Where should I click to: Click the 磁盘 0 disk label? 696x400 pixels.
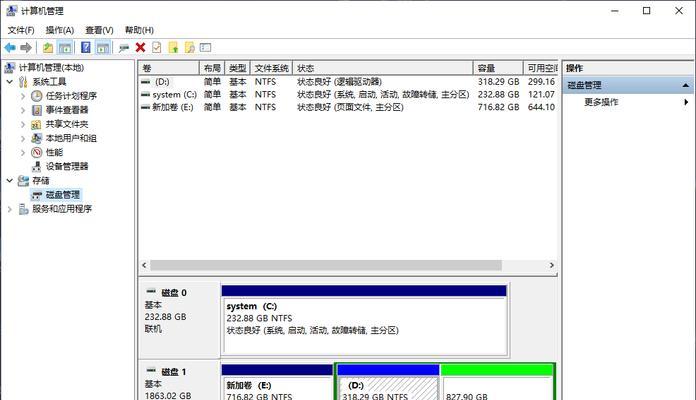click(174, 293)
